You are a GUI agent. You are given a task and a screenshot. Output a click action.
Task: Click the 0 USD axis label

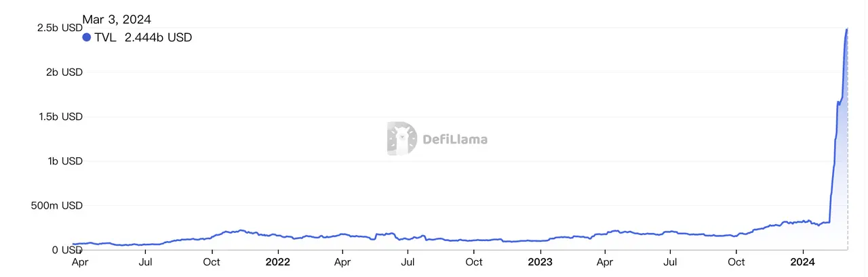(x=67, y=250)
